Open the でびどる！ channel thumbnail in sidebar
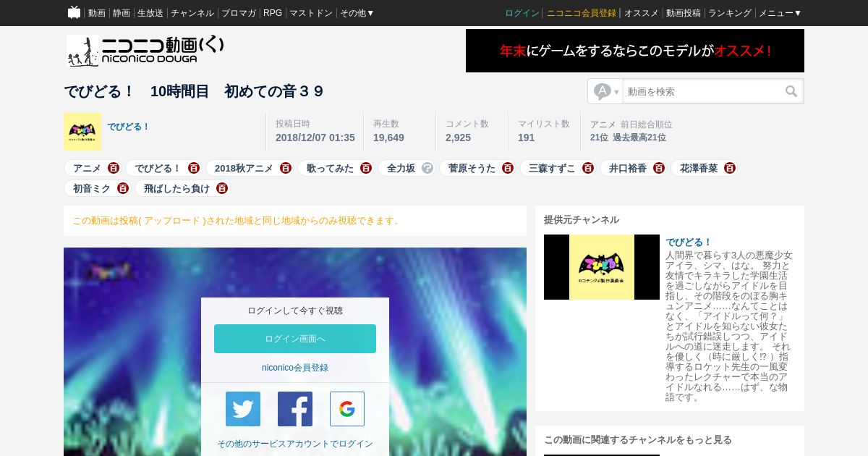Image resolution: width=868 pixels, height=456 pixels. [x=602, y=267]
